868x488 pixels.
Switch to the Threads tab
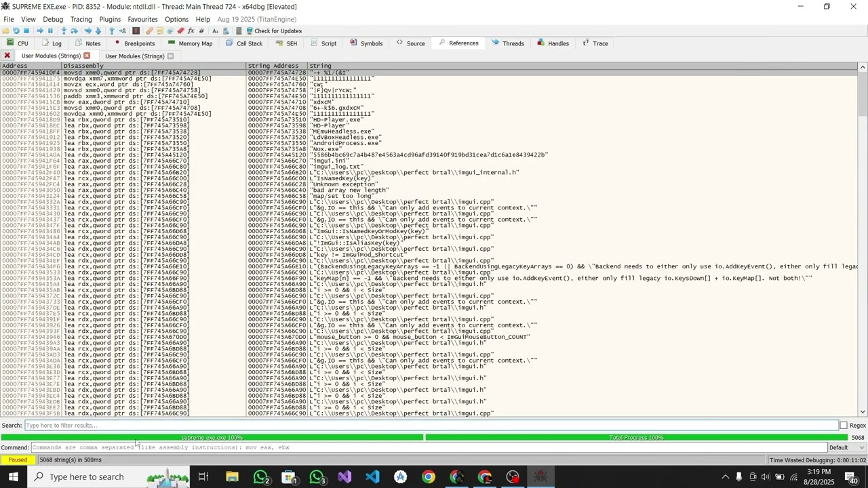pyautogui.click(x=508, y=43)
